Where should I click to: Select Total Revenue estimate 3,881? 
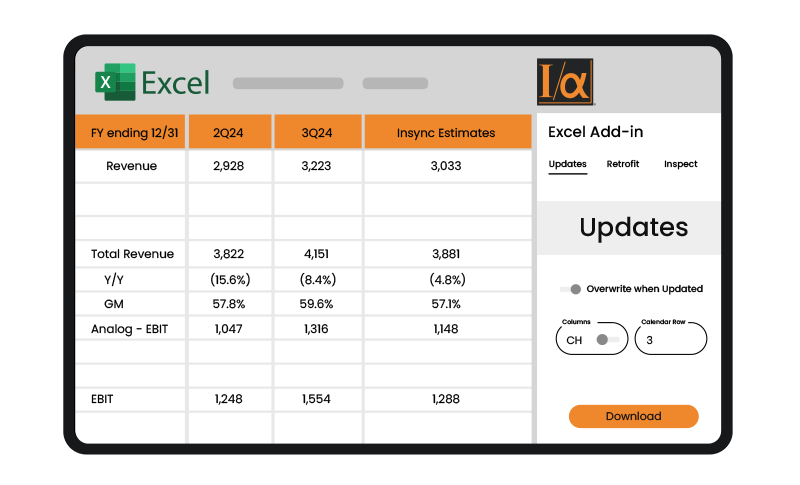pyautogui.click(x=446, y=254)
